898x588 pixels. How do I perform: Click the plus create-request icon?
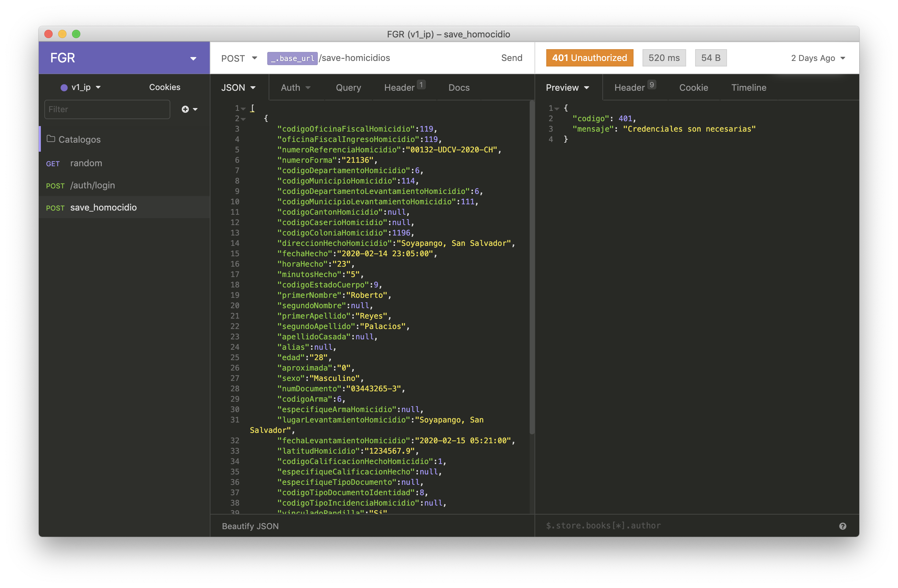(185, 109)
